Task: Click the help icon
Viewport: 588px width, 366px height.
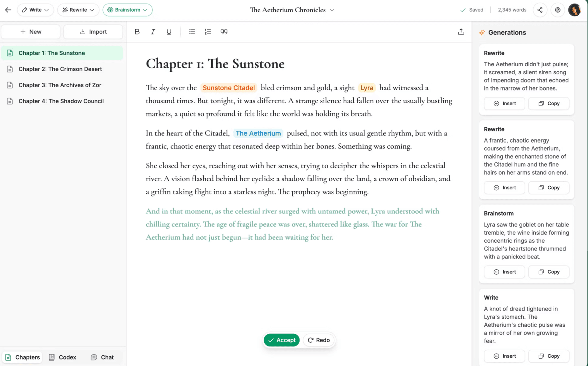Action: 558,10
